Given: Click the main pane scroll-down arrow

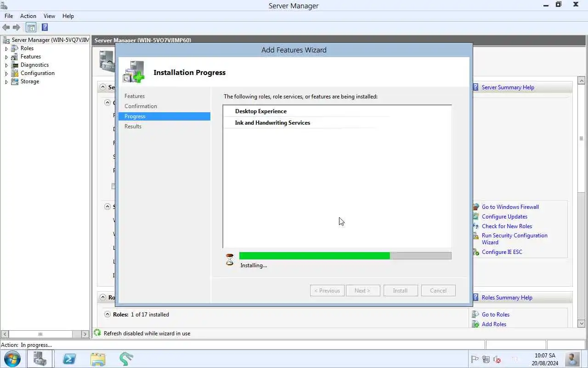Looking at the screenshot, I should click(x=581, y=323).
